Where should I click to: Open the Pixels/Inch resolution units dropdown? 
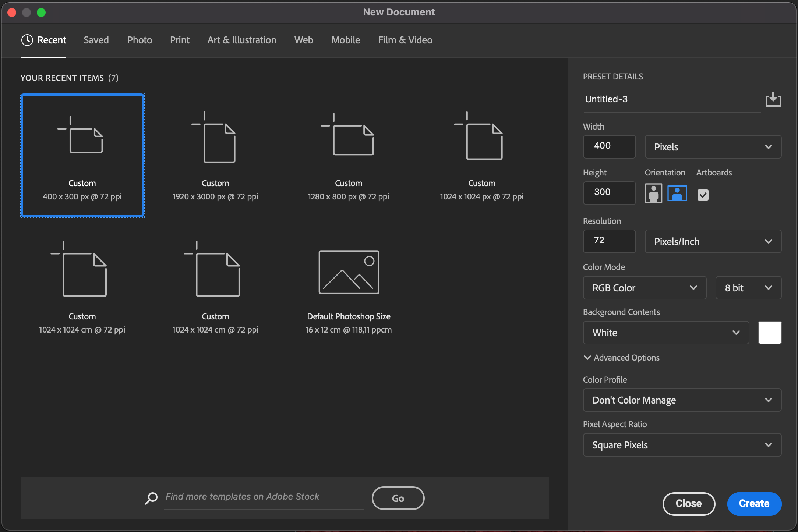(x=713, y=241)
